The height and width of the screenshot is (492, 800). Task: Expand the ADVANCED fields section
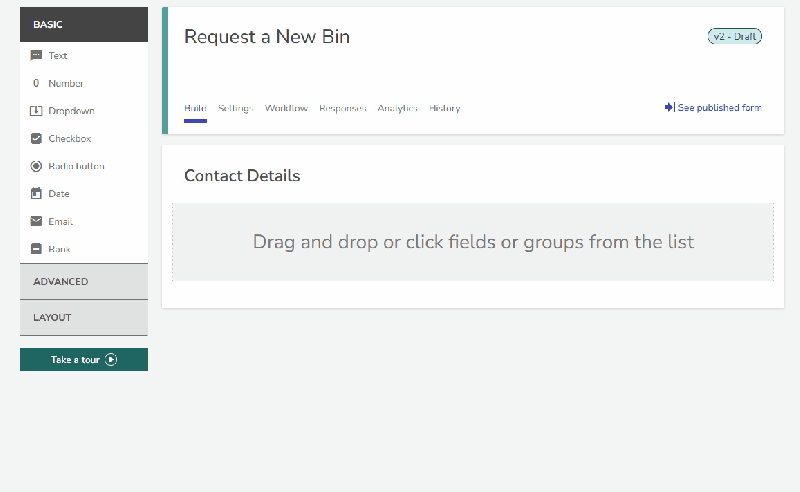(x=84, y=282)
